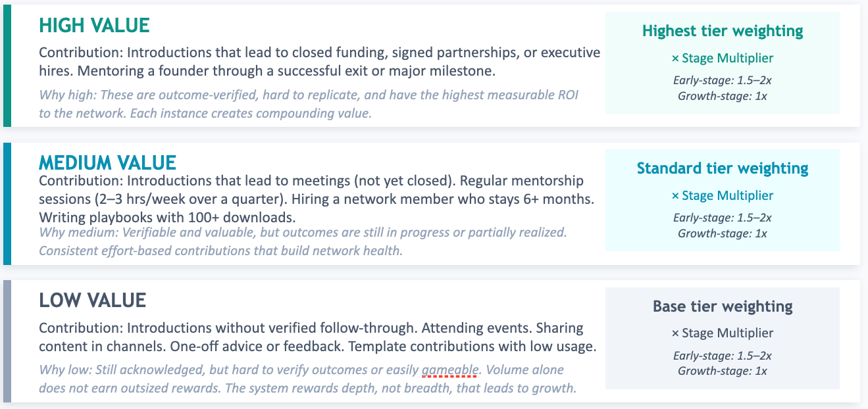Image resolution: width=868 pixels, height=409 pixels.
Task: Click "Growth-stage: 1x" in Highest tier box
Action: point(722,96)
